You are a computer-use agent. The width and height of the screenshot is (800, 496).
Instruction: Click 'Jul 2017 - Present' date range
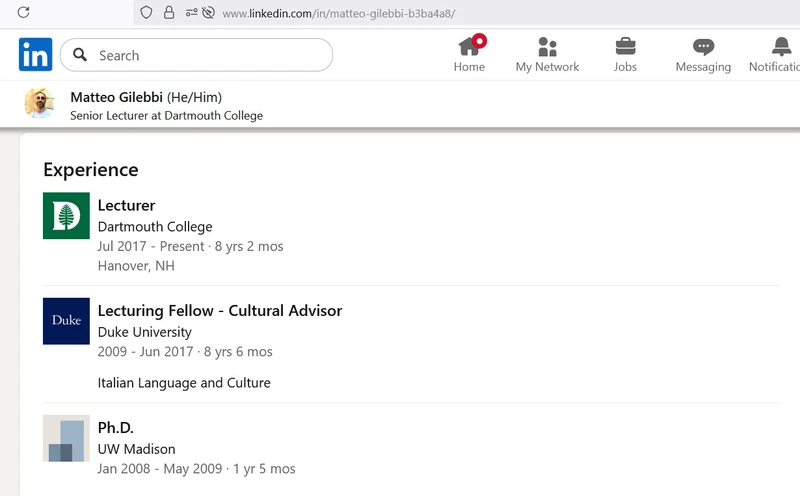click(x=151, y=246)
